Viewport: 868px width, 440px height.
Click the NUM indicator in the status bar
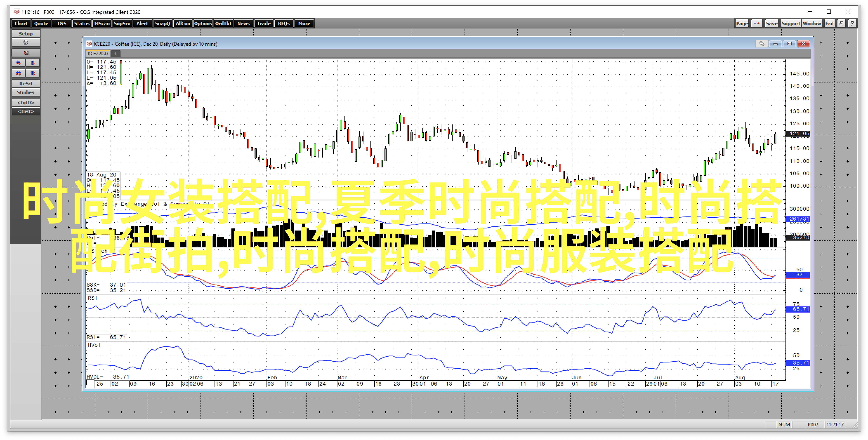pos(784,425)
